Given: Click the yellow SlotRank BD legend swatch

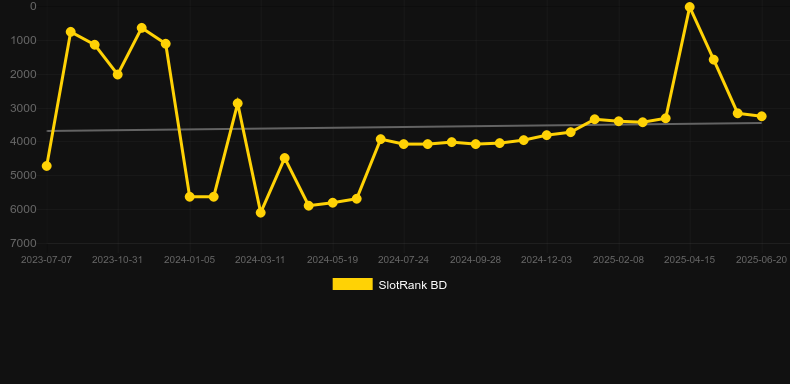Looking at the screenshot, I should coord(353,284).
